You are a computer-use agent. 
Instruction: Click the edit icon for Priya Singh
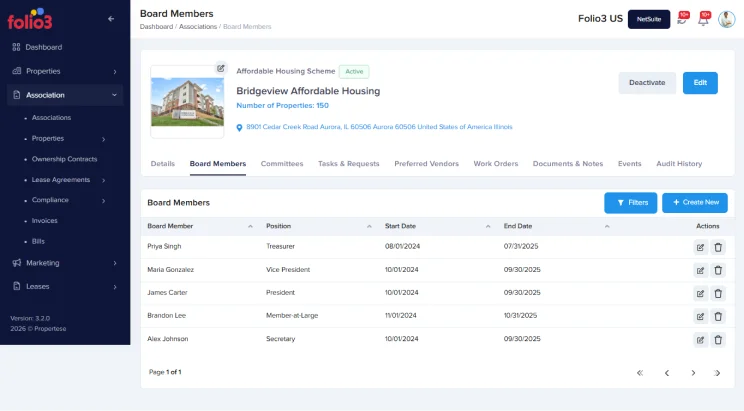click(700, 246)
